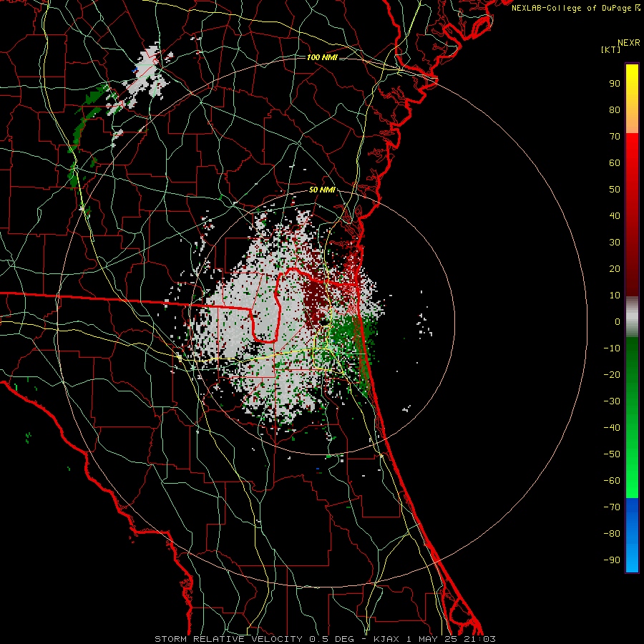Click the 90 value on velocity scale
Viewport: 644px width, 644px height.
click(615, 84)
